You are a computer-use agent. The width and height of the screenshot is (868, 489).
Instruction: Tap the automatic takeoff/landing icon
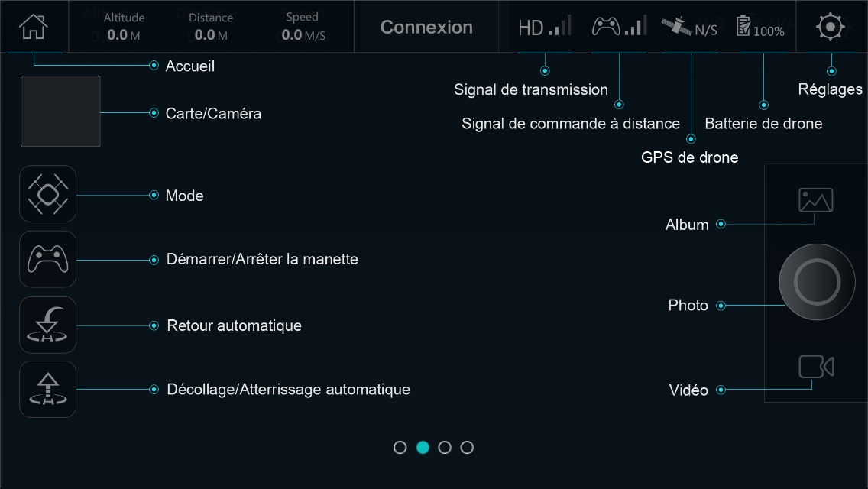click(x=47, y=390)
